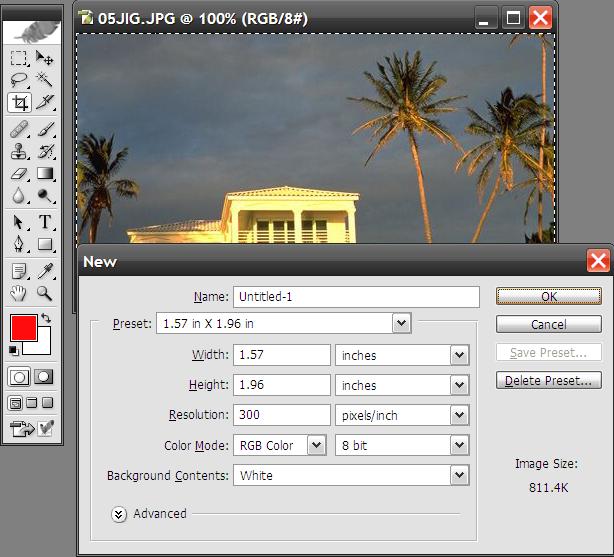The height and width of the screenshot is (557, 614).
Task: Select the Dodge tool
Action: click(45, 195)
